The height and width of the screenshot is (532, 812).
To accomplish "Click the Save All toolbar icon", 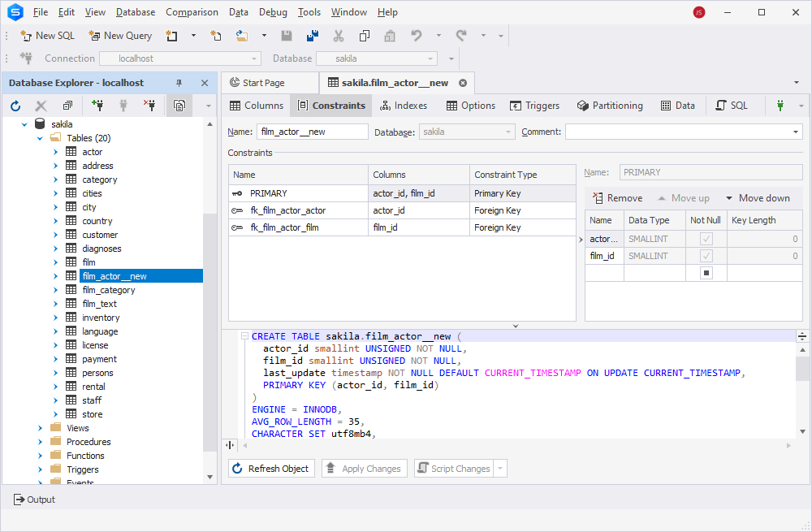I will click(x=313, y=36).
